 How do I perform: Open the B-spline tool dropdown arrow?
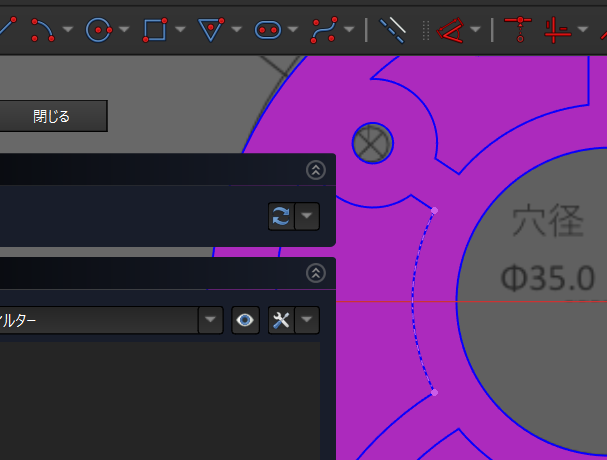(349, 29)
